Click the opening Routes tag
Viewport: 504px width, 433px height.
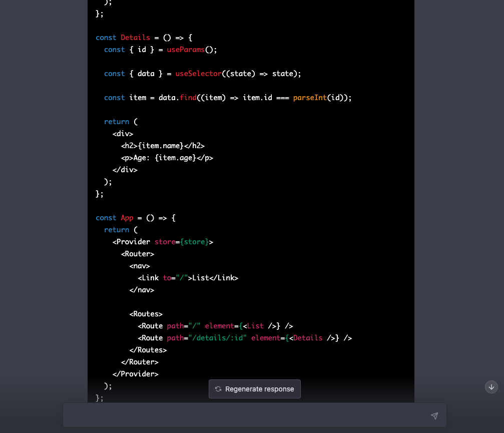(146, 314)
